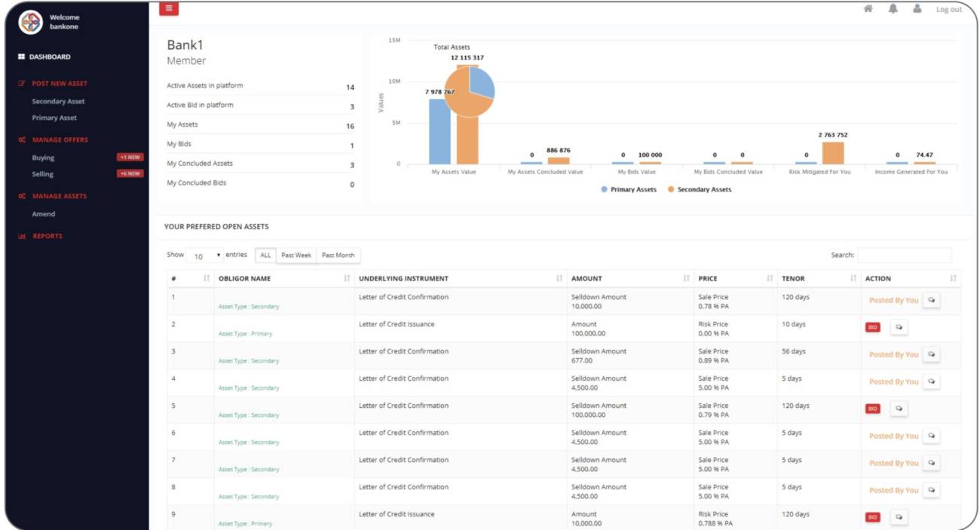Click the comment icon in row 9

[899, 517]
